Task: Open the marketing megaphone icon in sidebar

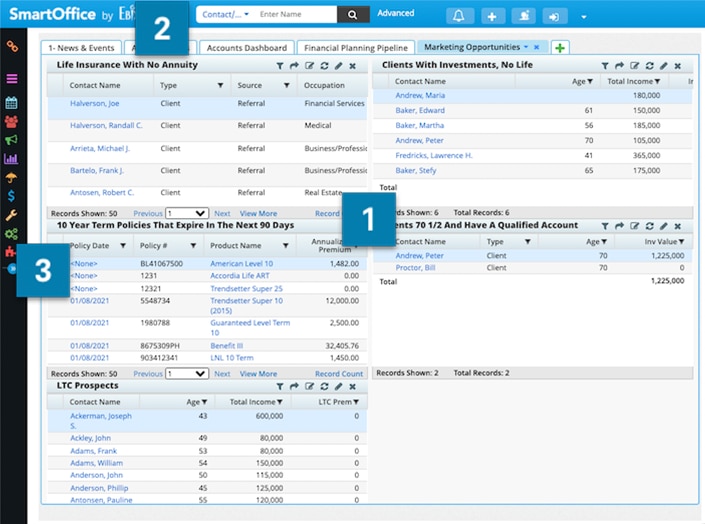Action: click(x=11, y=140)
